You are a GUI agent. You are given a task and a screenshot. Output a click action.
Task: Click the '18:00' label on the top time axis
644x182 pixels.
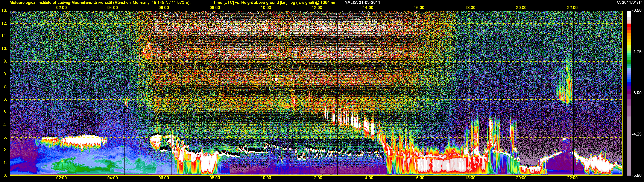(x=470, y=8)
